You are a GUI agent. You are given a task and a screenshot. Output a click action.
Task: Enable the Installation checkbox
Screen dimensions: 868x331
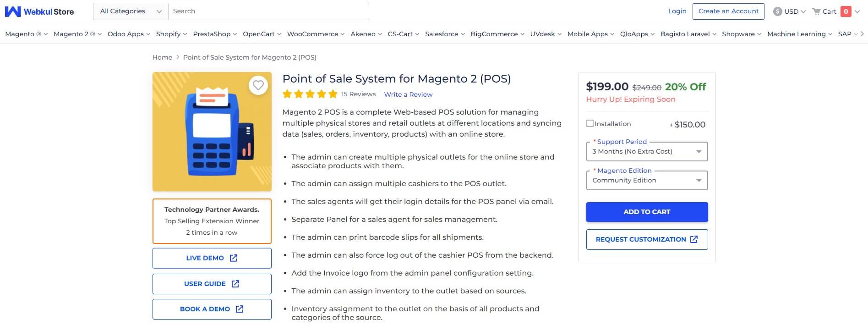point(590,123)
